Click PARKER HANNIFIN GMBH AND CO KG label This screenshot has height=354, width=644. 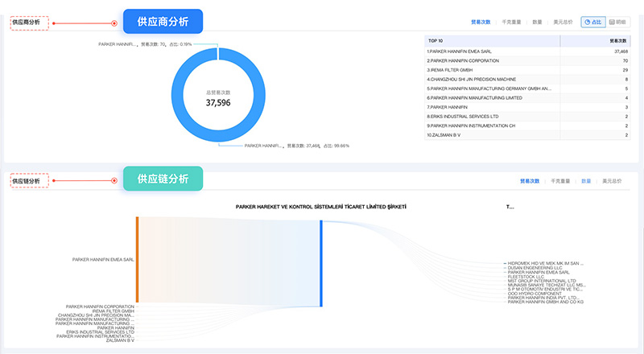tap(546, 302)
